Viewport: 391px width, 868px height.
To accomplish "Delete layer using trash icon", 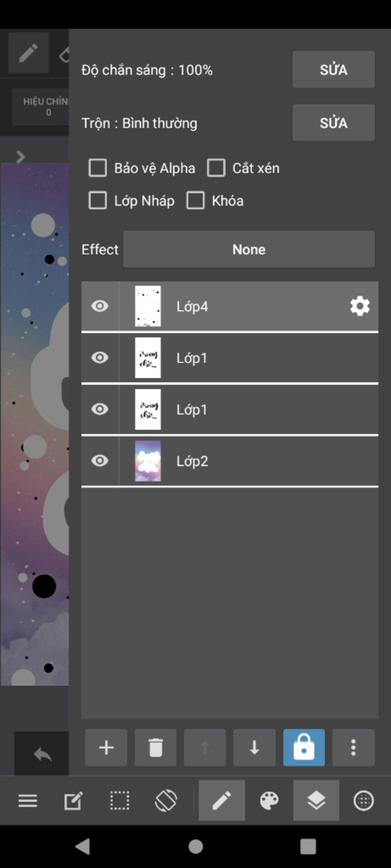I will click(x=155, y=747).
